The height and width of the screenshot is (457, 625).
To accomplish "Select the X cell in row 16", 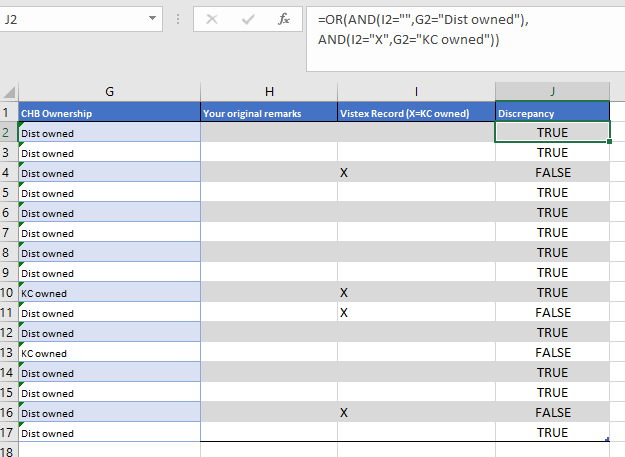I will pyautogui.click(x=416, y=412).
